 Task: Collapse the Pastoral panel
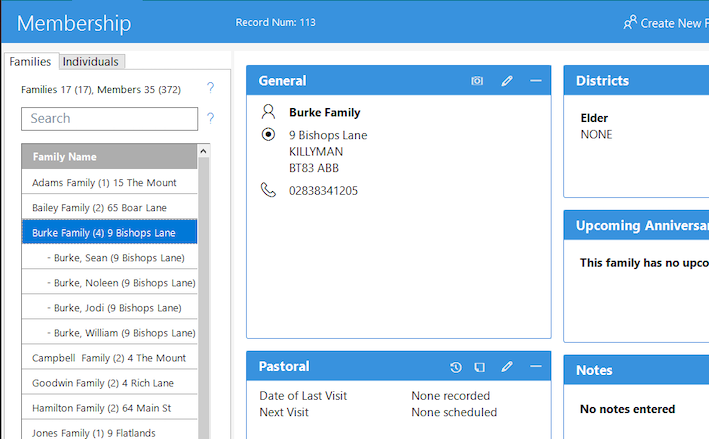point(536,367)
